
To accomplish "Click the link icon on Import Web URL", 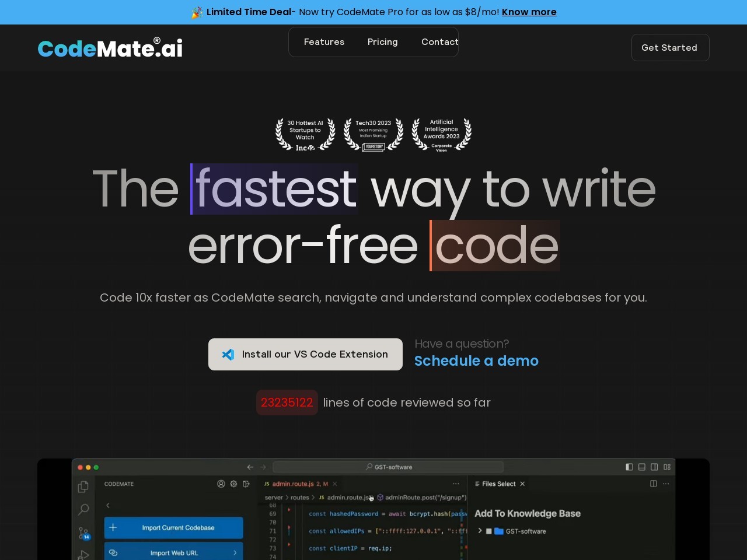I will pyautogui.click(x=113, y=552).
